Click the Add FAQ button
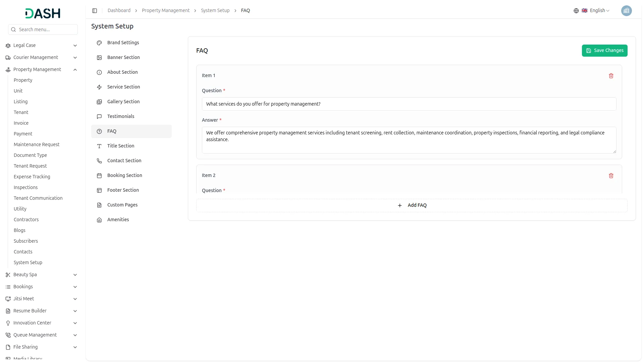This screenshot has height=362, width=644. 412,205
